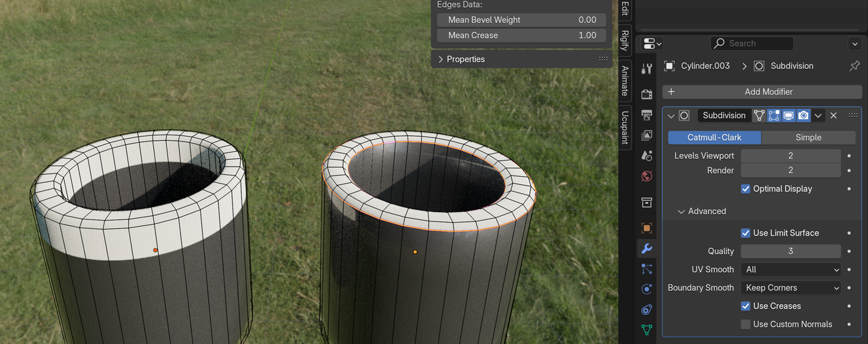The height and width of the screenshot is (344, 868).
Task: Click the pin icon next to Subdivision
Action: [x=854, y=66]
